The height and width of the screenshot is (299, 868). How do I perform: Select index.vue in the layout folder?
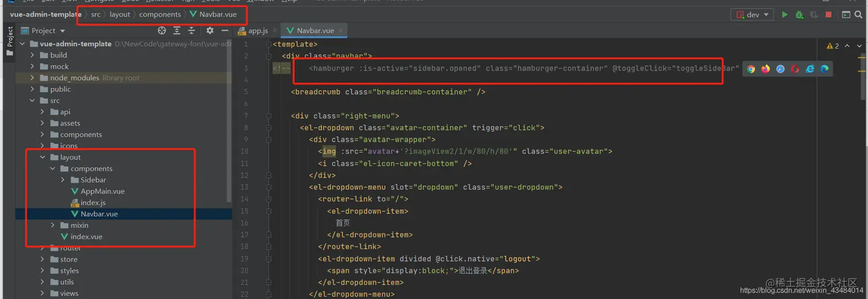82,236
